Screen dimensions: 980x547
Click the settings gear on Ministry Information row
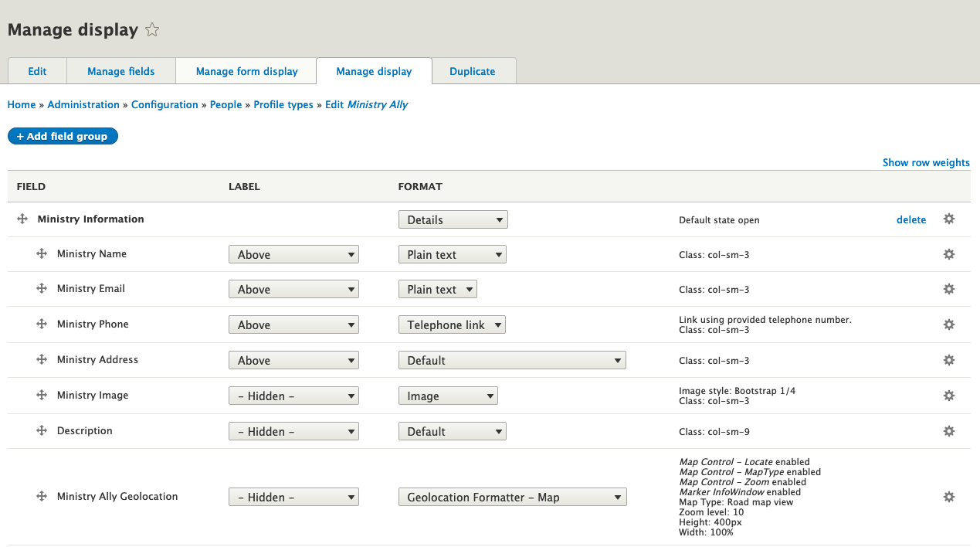pos(948,219)
